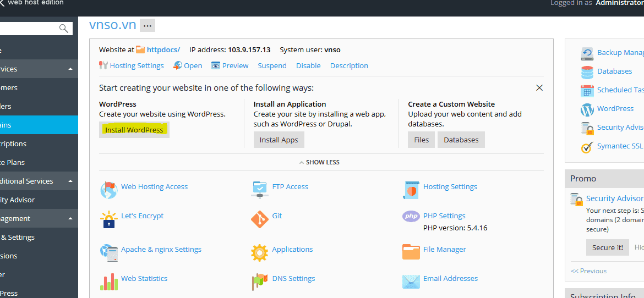Select Customers in the sidebar

tap(39, 87)
